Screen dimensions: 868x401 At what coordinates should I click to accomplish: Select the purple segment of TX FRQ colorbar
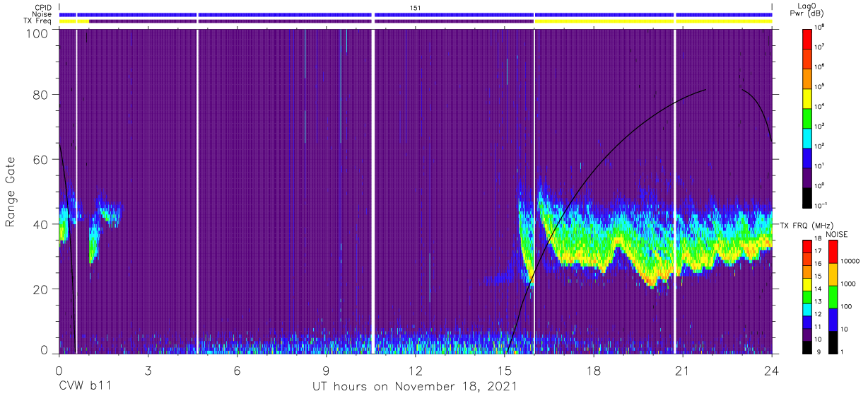tap(808, 333)
